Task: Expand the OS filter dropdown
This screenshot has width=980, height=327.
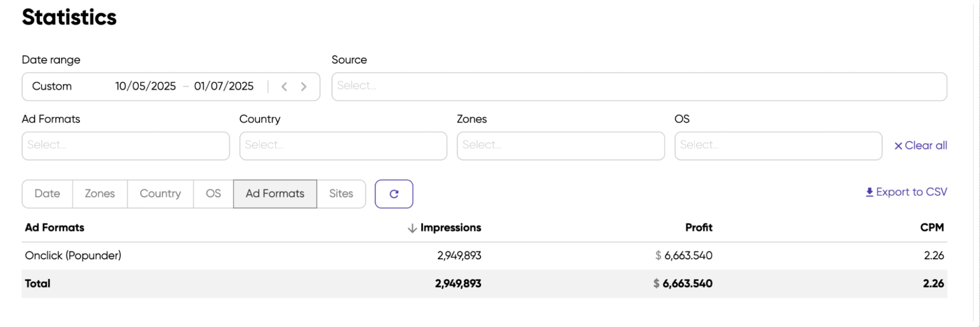Action: (x=778, y=146)
